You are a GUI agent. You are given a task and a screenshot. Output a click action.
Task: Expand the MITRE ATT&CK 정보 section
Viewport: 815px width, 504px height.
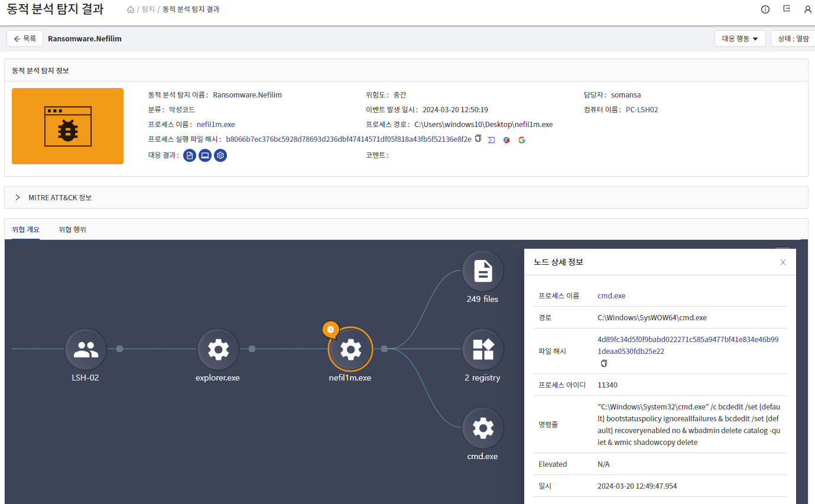coord(18,197)
